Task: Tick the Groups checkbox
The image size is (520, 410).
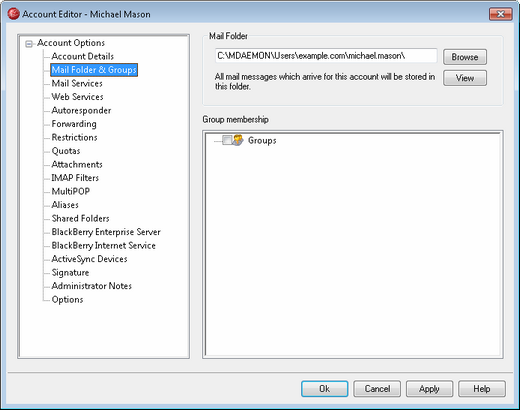Action: pos(227,140)
